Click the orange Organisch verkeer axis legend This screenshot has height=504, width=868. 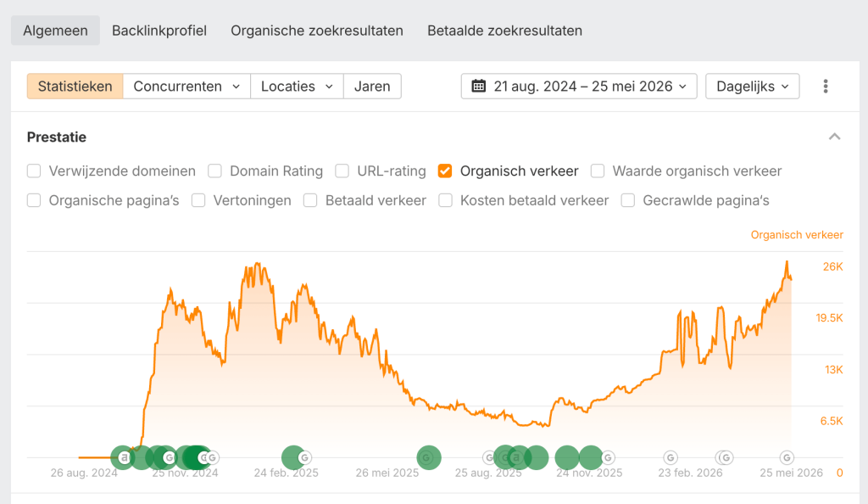797,235
